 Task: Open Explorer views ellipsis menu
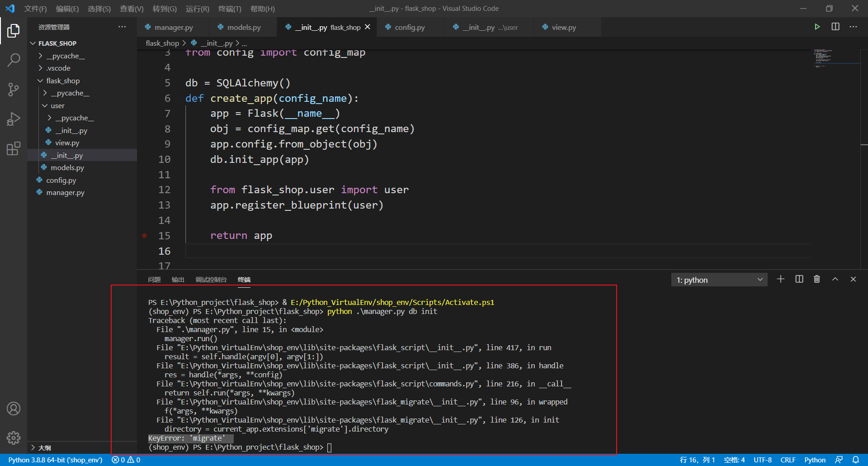point(122,27)
